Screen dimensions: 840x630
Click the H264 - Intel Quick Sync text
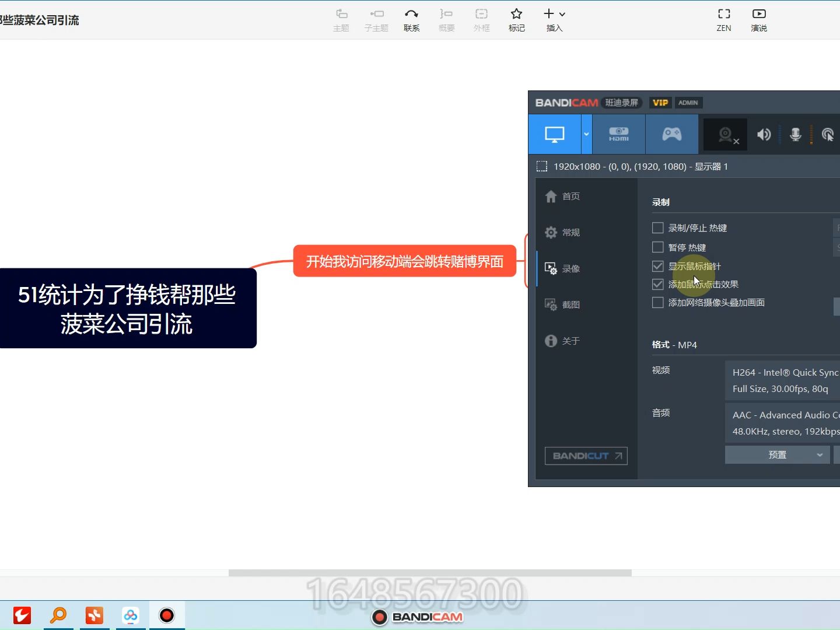pyautogui.click(x=785, y=372)
